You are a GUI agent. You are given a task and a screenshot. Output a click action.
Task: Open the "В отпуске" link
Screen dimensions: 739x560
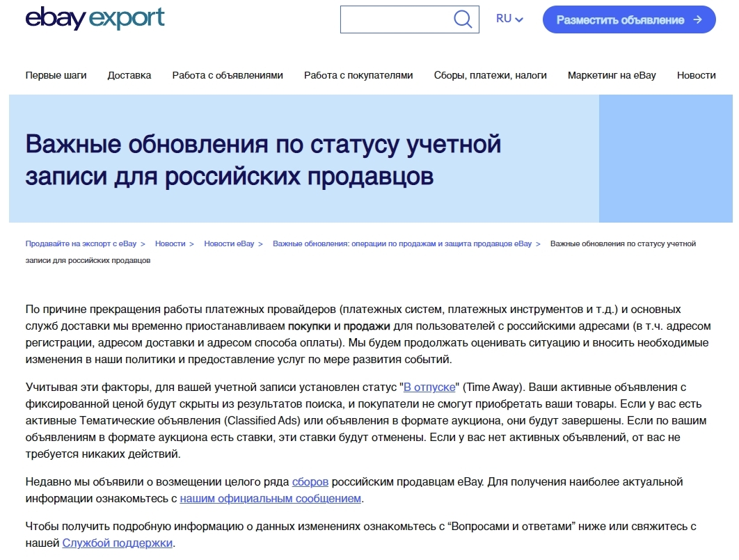pyautogui.click(x=429, y=387)
